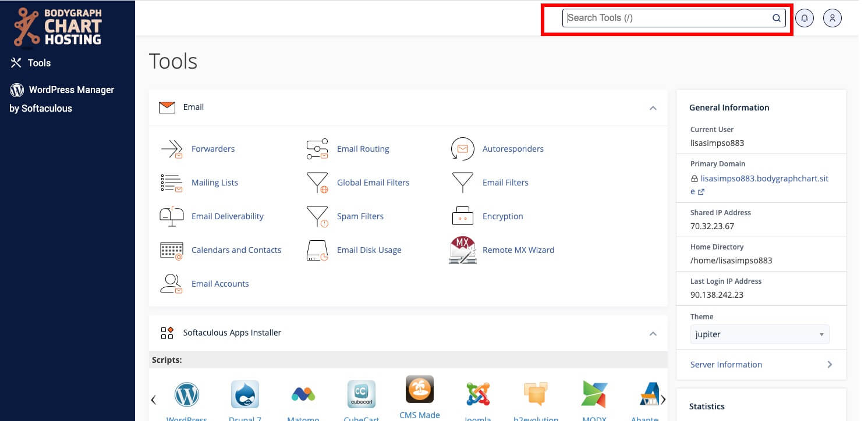Image resolution: width=868 pixels, height=421 pixels.
Task: Click the search magnifier icon
Action: [x=777, y=18]
